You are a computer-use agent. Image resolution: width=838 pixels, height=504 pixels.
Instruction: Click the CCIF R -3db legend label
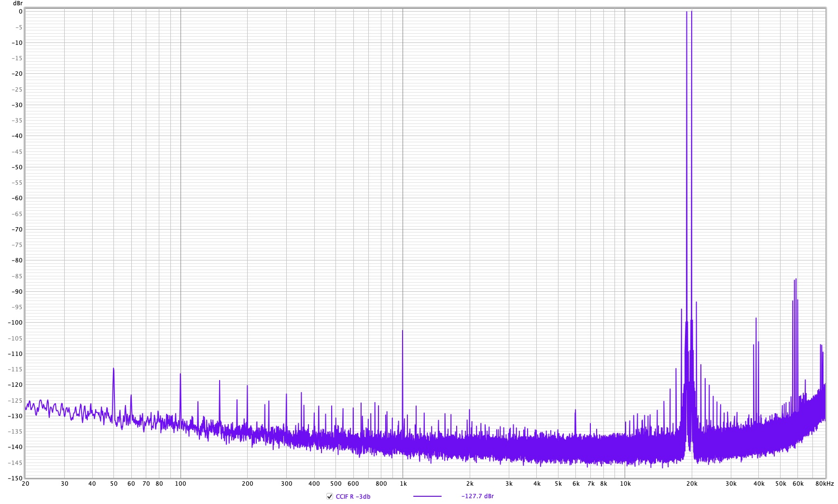coord(353,496)
